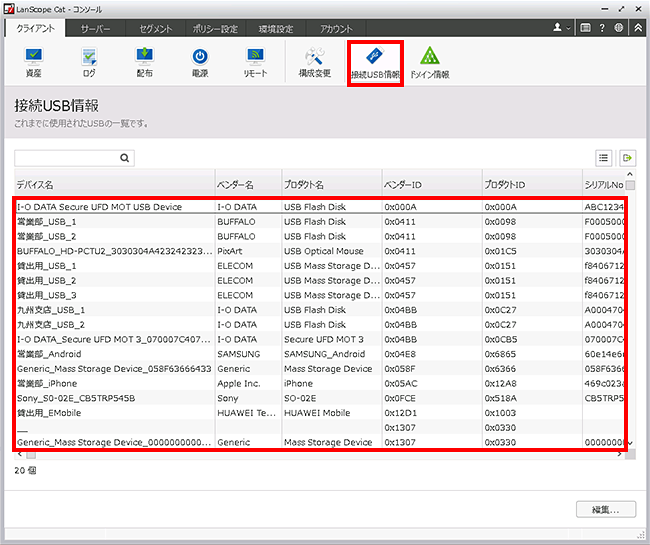The image size is (650, 545).
Task: Select the 九州支店_USB_2 row
Action: (320, 325)
